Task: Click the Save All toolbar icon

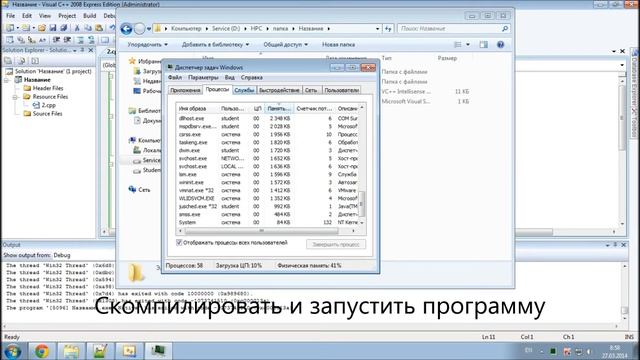Action: (x=64, y=28)
